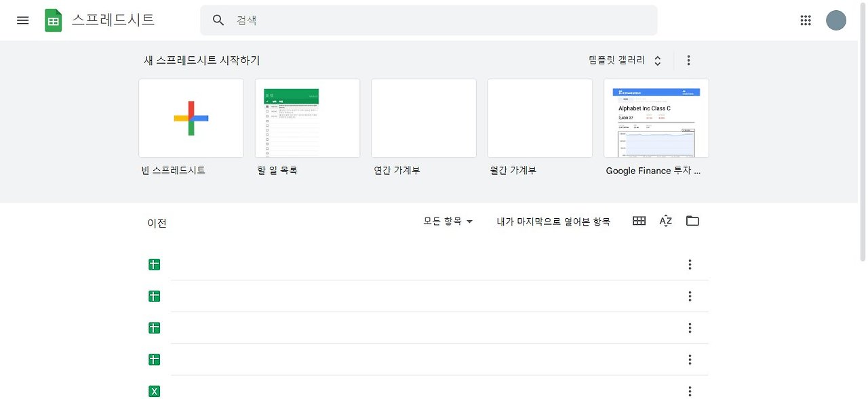Switch to grid view icon
This screenshot has width=868, height=399.
point(639,221)
